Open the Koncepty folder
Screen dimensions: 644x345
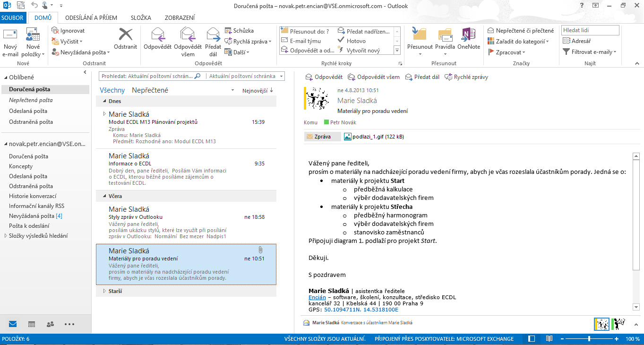point(21,166)
